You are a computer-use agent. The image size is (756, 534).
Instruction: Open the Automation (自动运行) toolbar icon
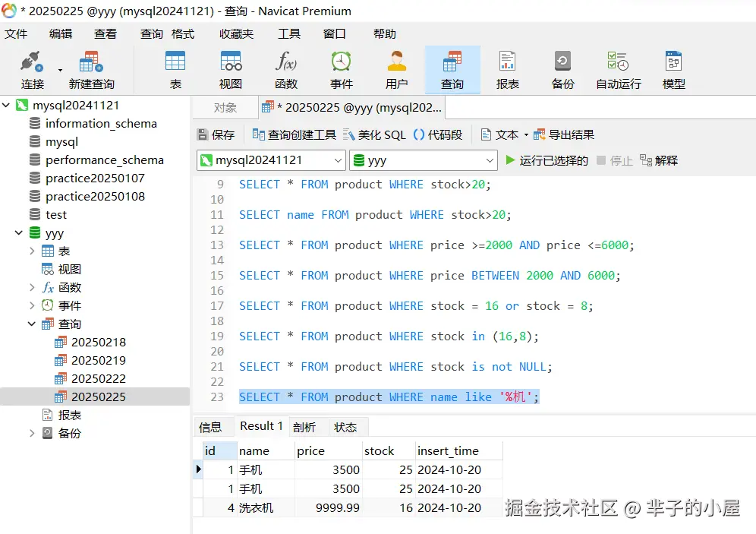618,71
